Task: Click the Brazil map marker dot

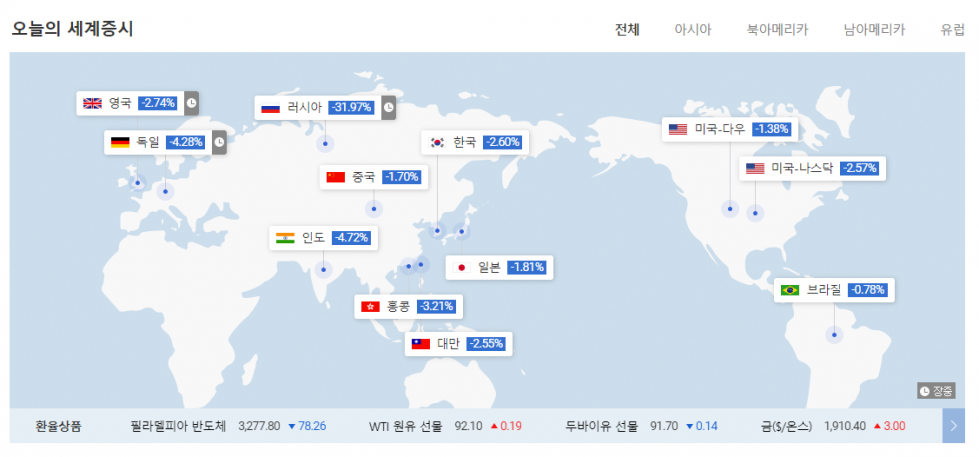Action: click(834, 335)
